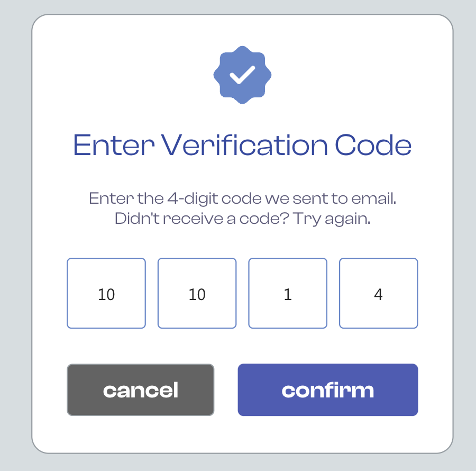Dismiss the dialog with the gray cancel button
This screenshot has height=471, width=476.
(x=140, y=390)
